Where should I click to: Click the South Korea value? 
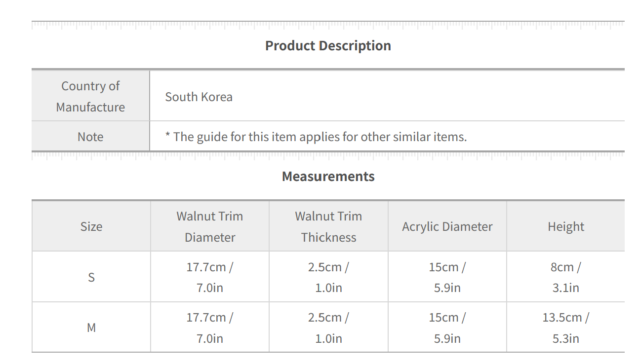coord(199,97)
